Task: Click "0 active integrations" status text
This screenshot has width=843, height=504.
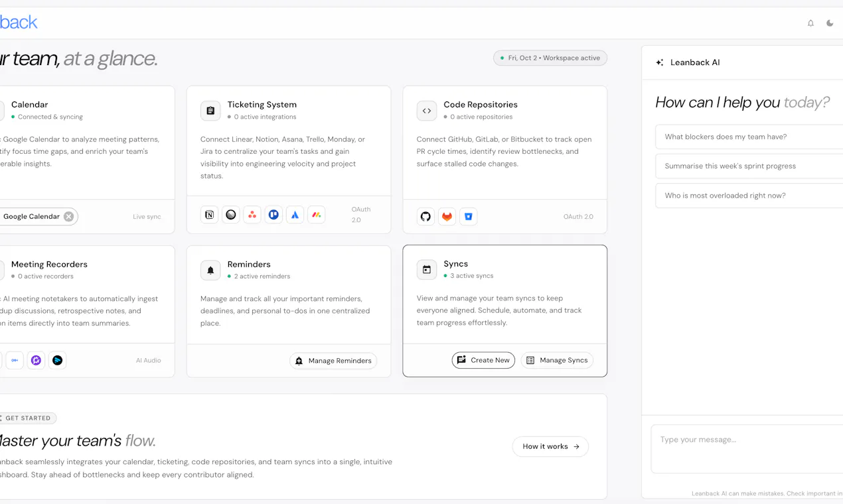Action: pos(266,117)
